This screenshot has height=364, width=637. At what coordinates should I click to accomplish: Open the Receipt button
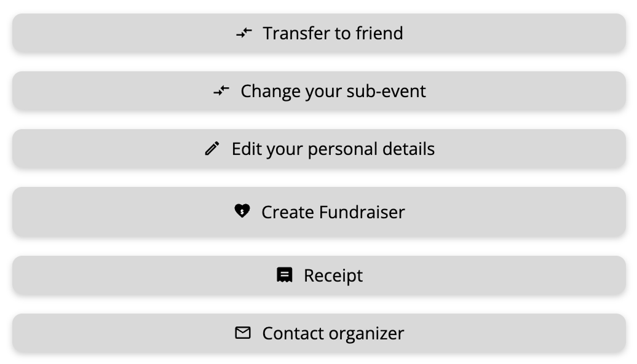click(318, 275)
